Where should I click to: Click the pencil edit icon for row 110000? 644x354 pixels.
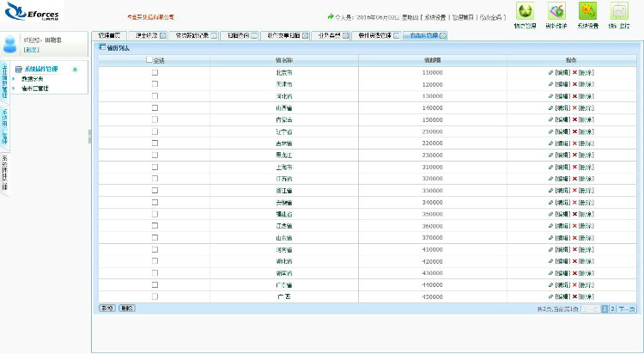551,73
